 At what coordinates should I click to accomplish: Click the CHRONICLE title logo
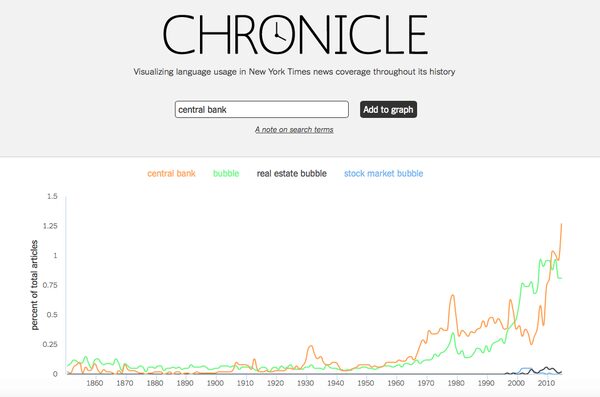point(295,34)
